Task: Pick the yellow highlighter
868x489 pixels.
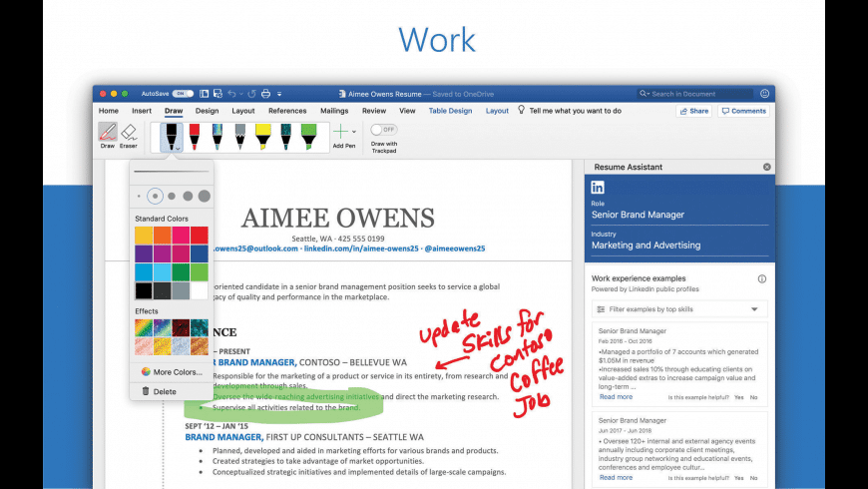Action: coord(263,137)
